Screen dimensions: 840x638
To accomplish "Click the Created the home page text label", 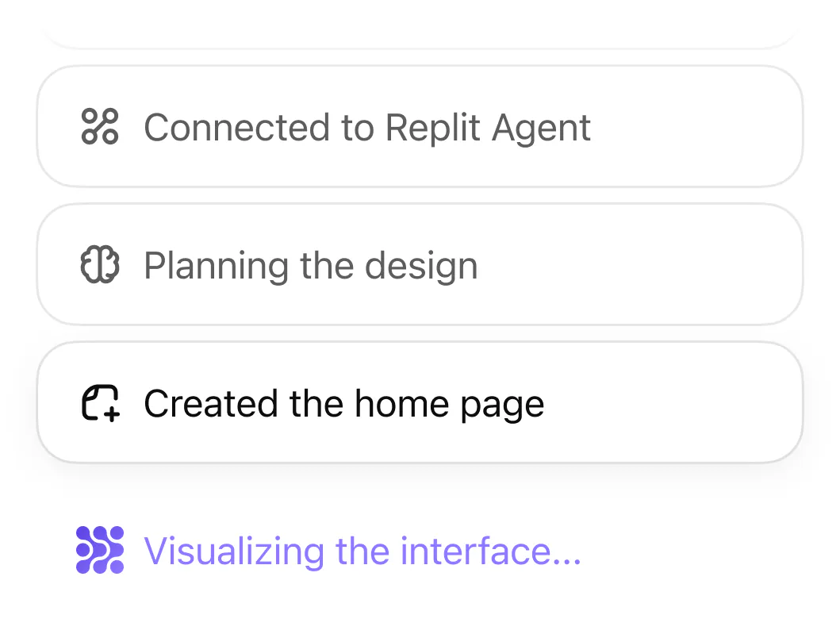I will [343, 403].
